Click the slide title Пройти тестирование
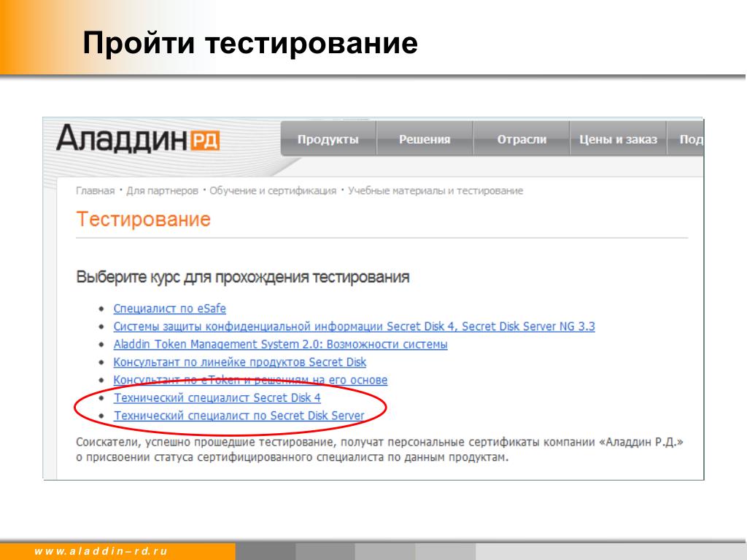 [x=250, y=43]
